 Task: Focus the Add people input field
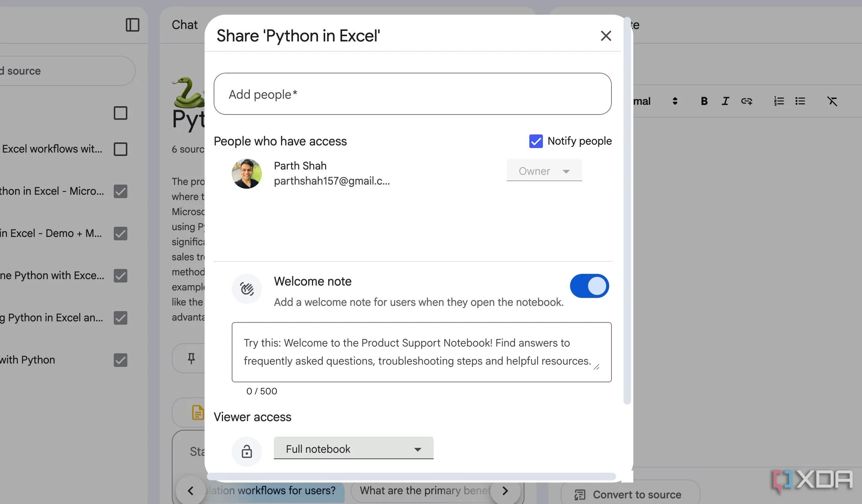coord(413,94)
